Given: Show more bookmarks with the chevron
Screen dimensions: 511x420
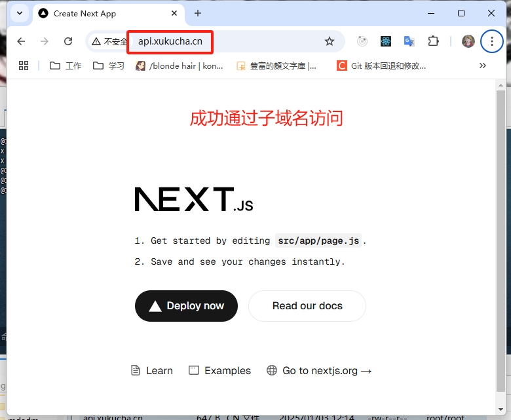Looking at the screenshot, I should coord(483,66).
